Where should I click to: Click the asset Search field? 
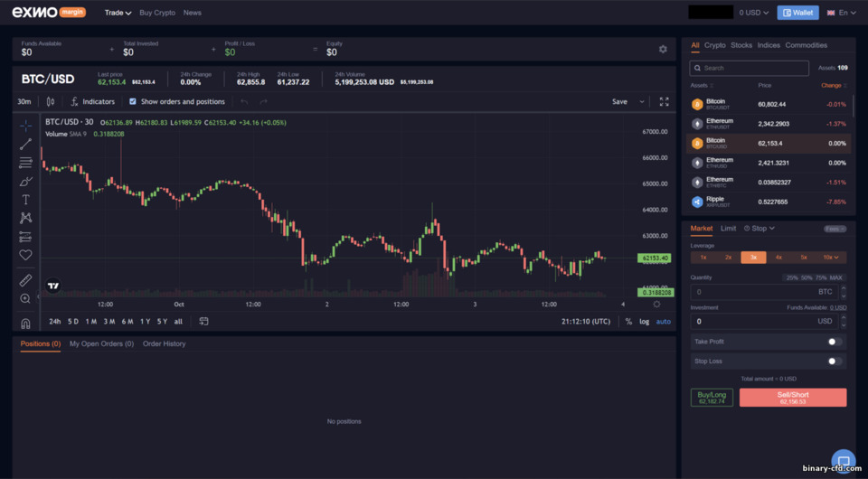click(749, 68)
